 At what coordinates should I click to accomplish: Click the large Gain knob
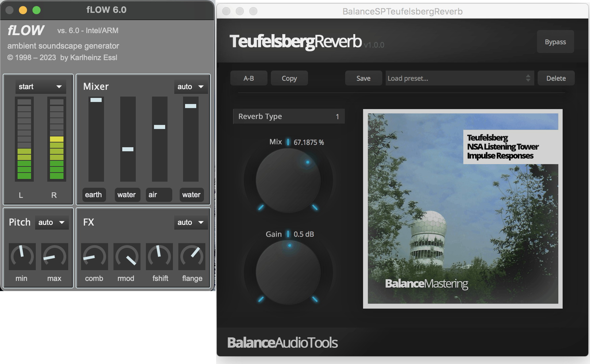(288, 272)
